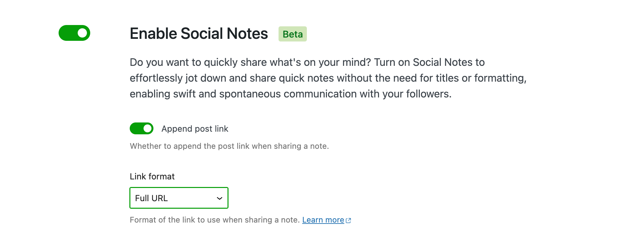644x239 pixels.
Task: Click the Social Notes description paragraph
Action: [296, 78]
